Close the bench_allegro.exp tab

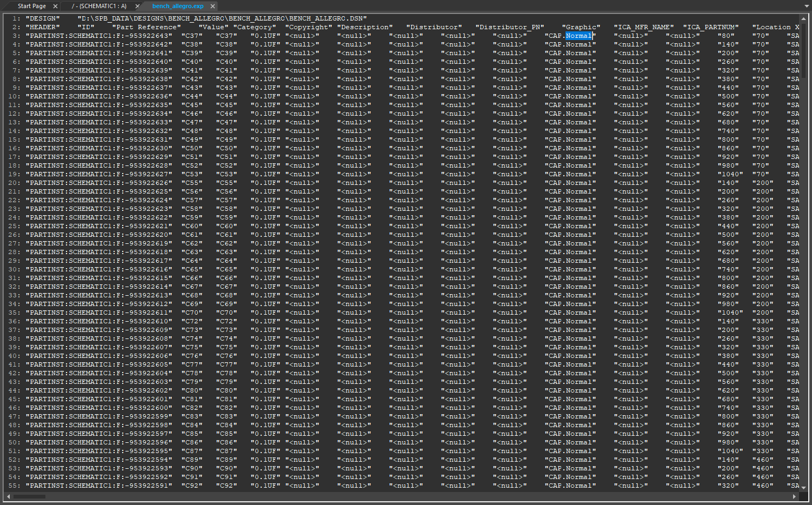[x=213, y=6]
